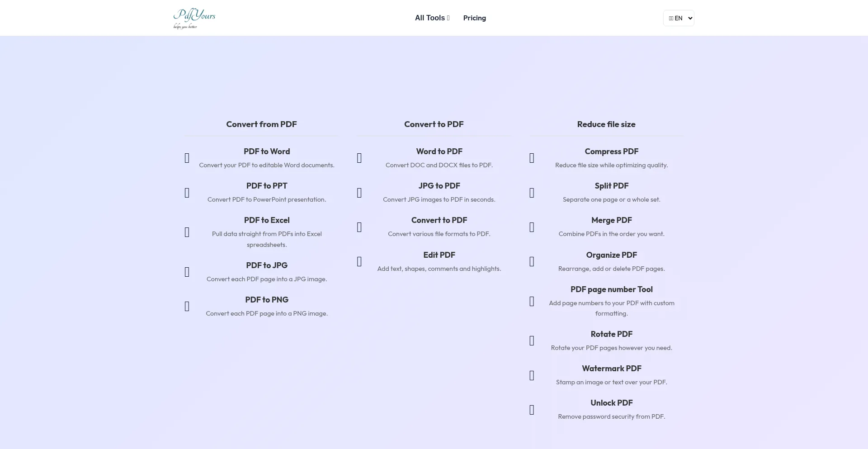Viewport: 868px width, 449px height.
Task: Open the PDF page number Tool
Action: click(611, 289)
